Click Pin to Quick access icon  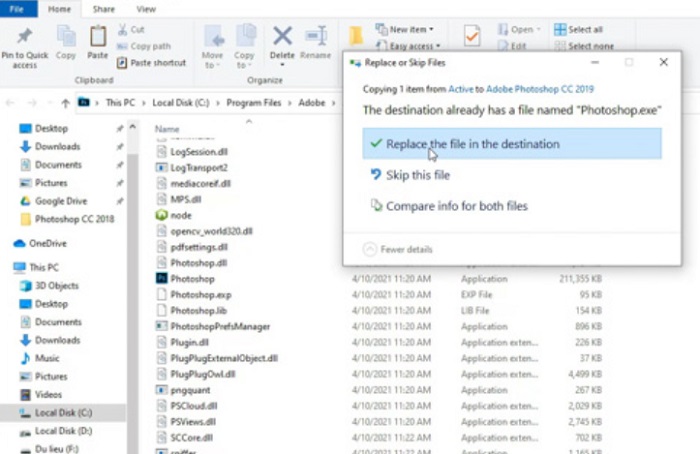tap(24, 37)
